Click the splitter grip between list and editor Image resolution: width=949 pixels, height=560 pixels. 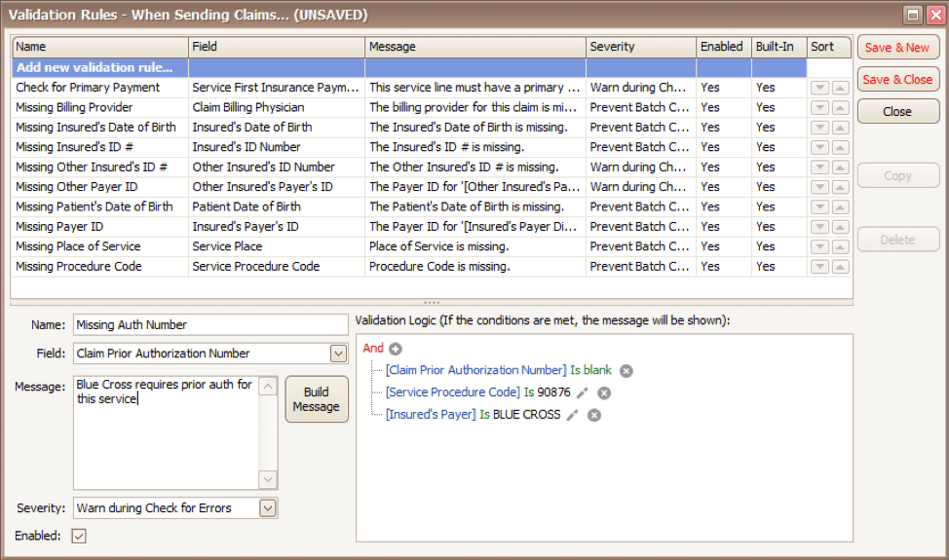[x=432, y=302]
